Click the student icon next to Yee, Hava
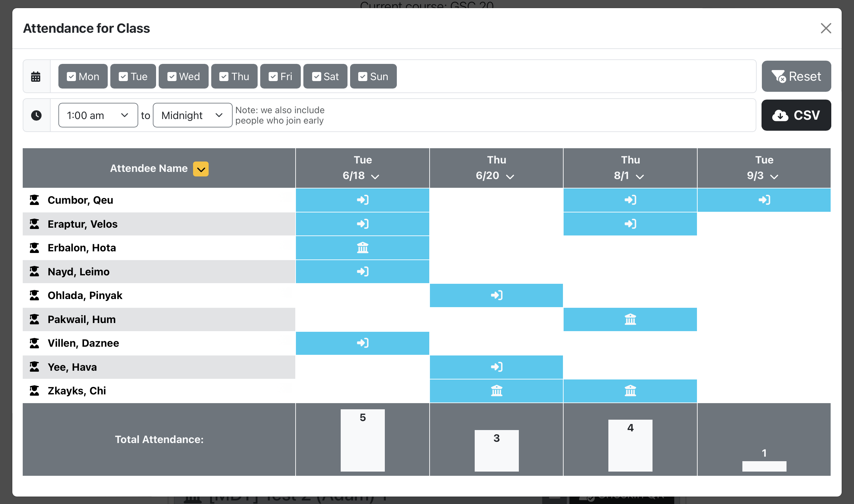 [34, 367]
